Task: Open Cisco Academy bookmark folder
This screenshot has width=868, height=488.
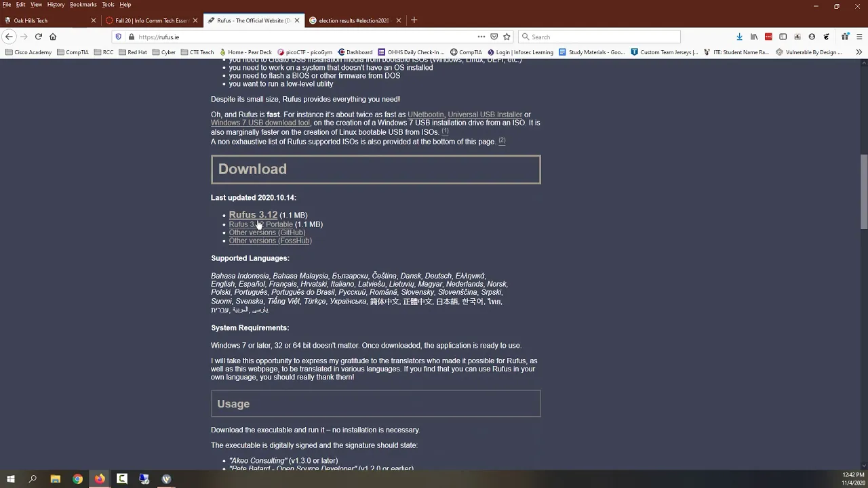Action: point(28,52)
